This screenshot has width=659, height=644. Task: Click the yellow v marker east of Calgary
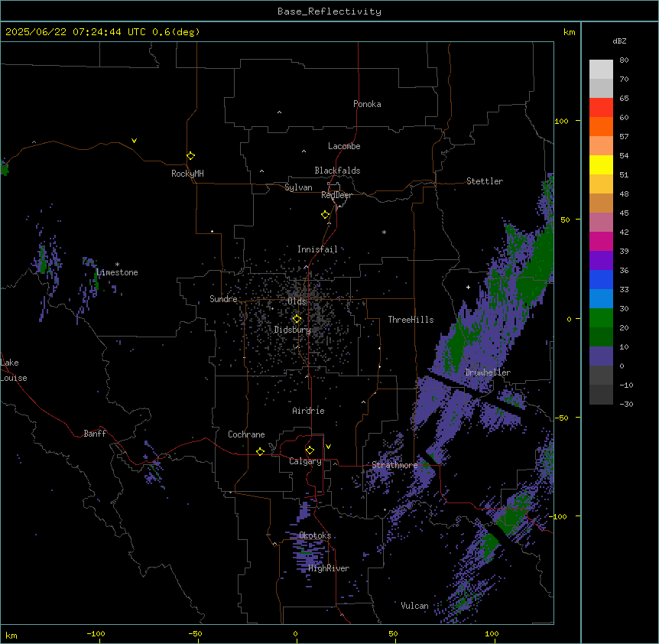coord(328,447)
